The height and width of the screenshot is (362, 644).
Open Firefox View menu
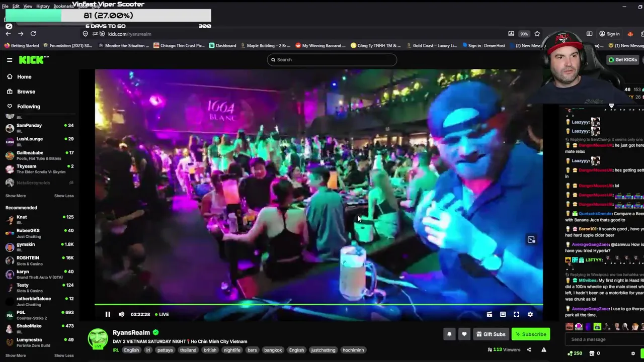click(x=28, y=6)
